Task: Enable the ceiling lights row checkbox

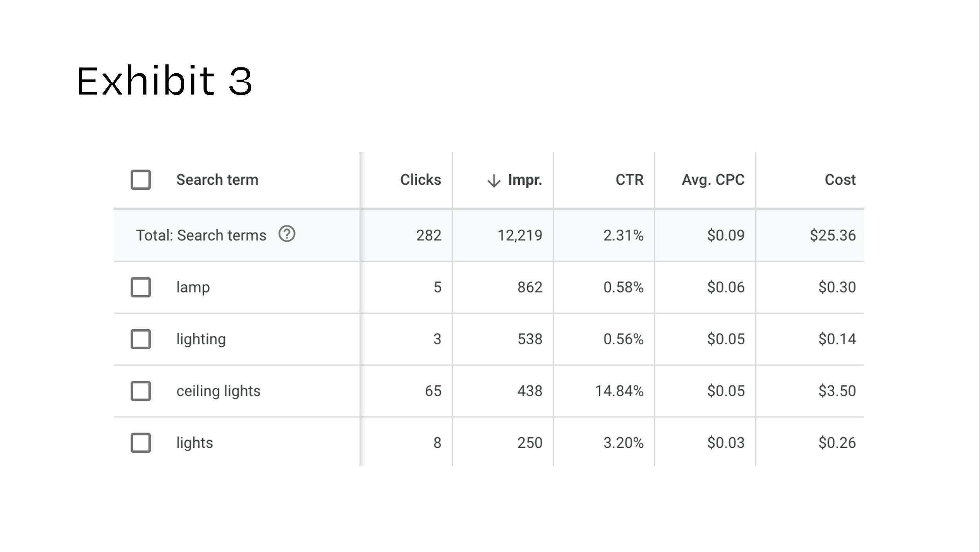Action: click(141, 391)
